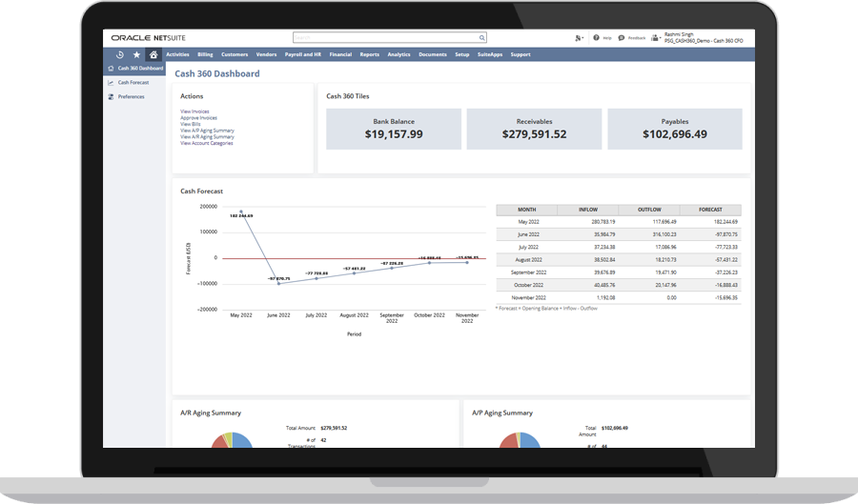Open the Billing menu

click(205, 54)
